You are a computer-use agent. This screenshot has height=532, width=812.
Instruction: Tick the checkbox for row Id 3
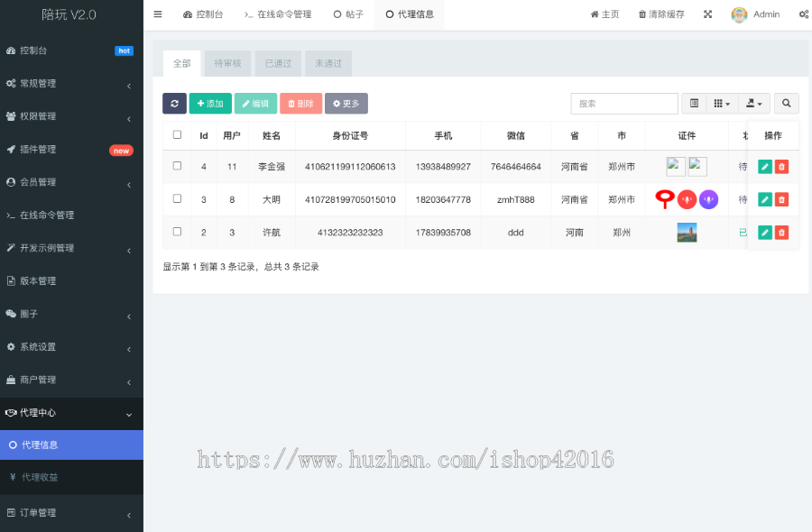[177, 198]
